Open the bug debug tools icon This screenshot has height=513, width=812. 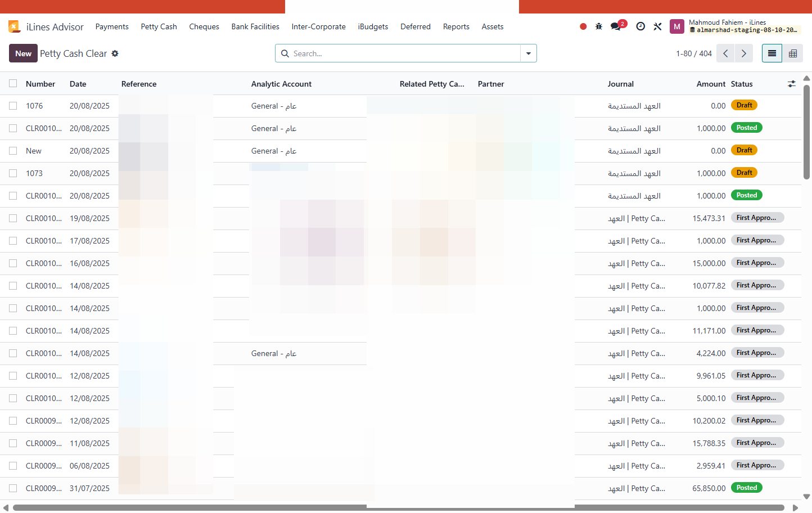[599, 26]
